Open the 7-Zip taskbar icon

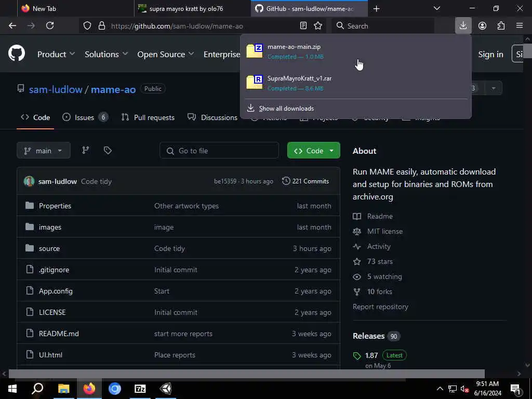point(140,389)
